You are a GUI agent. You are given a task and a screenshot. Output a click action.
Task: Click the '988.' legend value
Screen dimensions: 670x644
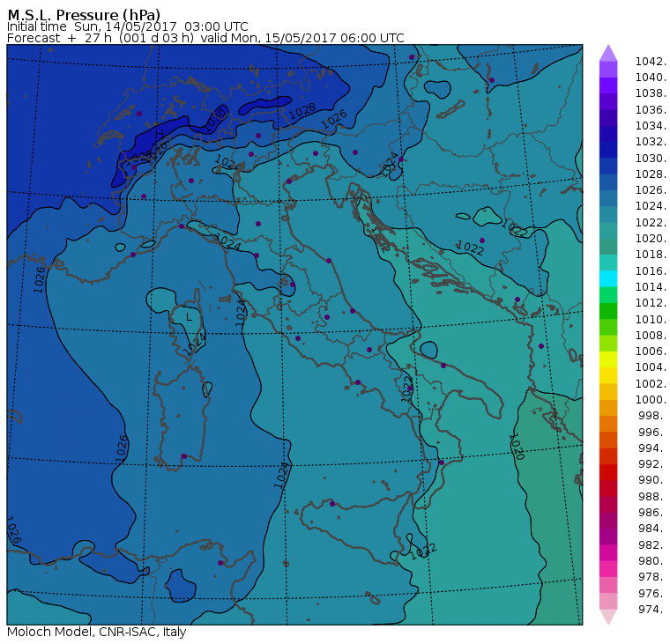652,496
